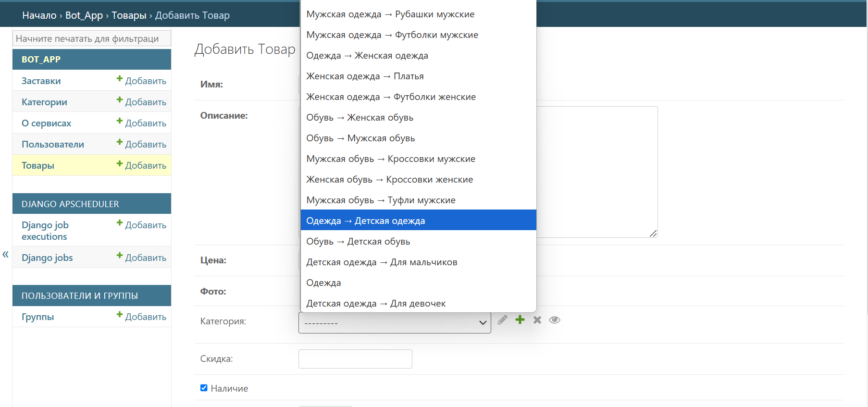868x407 pixels.
Task: Click the pencil icon to edit selected category
Action: click(502, 320)
